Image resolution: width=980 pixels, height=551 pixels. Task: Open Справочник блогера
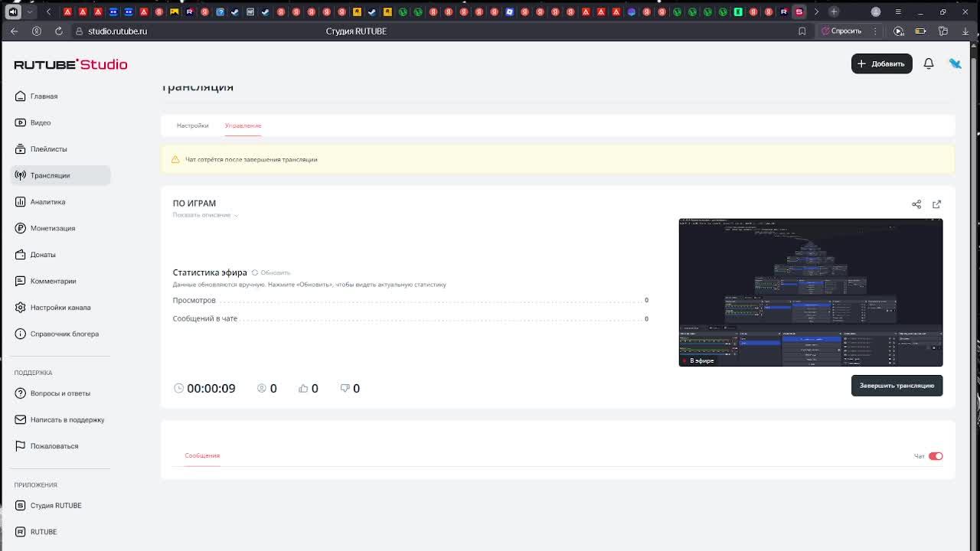(60, 334)
